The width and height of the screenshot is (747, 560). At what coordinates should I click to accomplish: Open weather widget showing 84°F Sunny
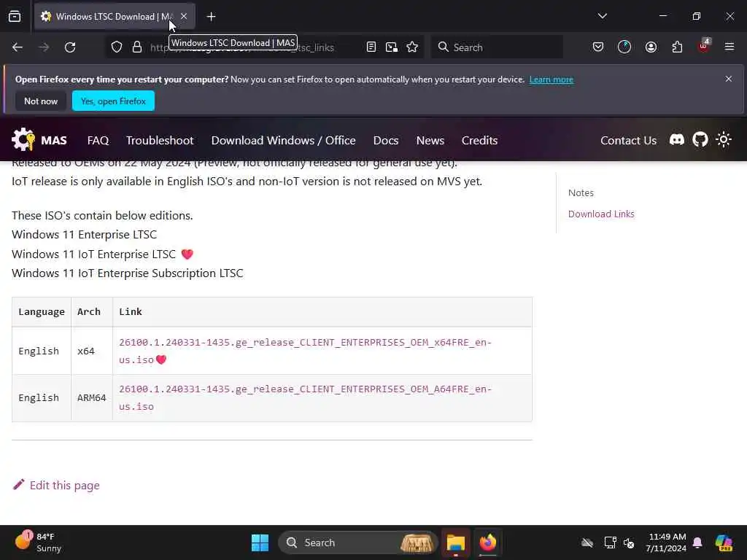pos(38,542)
